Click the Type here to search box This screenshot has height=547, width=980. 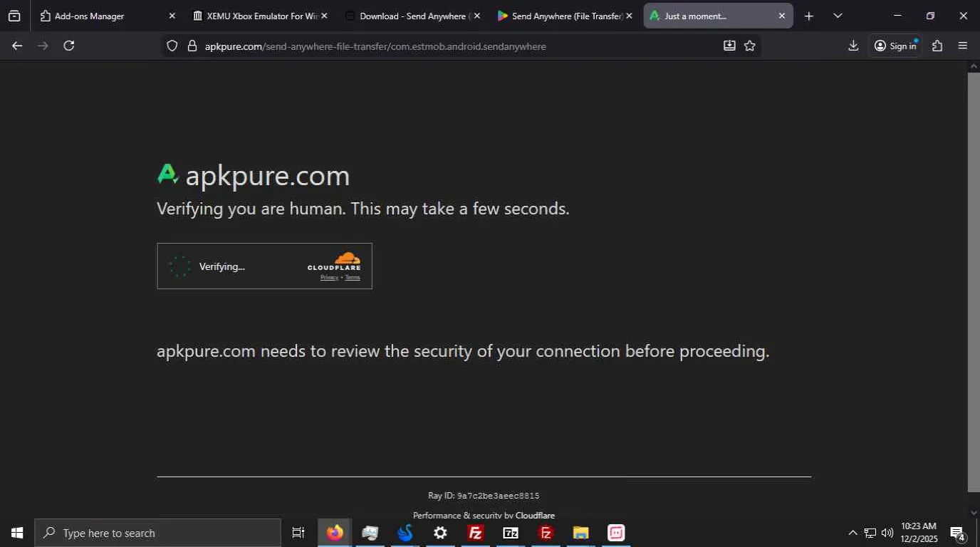[158, 533]
